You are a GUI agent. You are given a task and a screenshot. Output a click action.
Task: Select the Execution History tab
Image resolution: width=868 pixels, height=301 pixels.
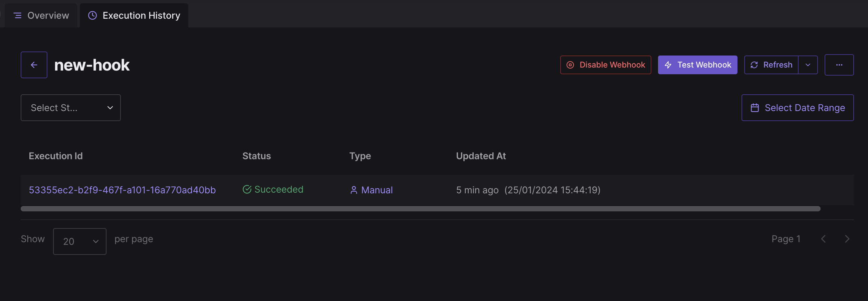pyautogui.click(x=134, y=15)
